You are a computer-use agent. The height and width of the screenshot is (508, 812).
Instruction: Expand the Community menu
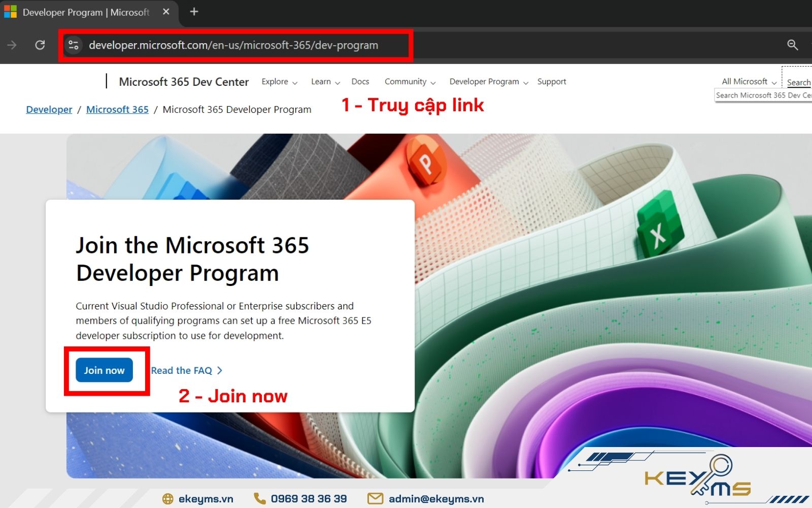point(410,82)
